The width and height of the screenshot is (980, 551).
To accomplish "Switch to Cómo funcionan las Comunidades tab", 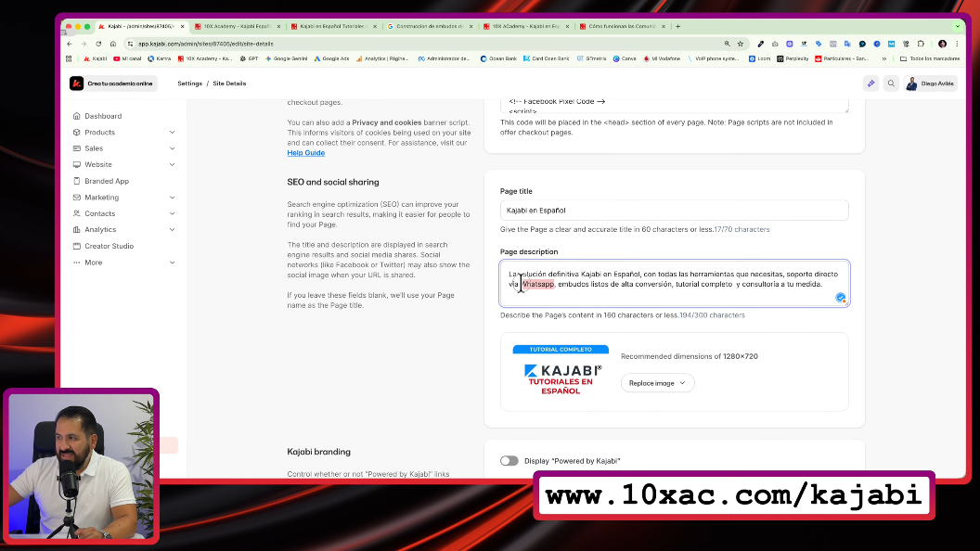I will (622, 26).
